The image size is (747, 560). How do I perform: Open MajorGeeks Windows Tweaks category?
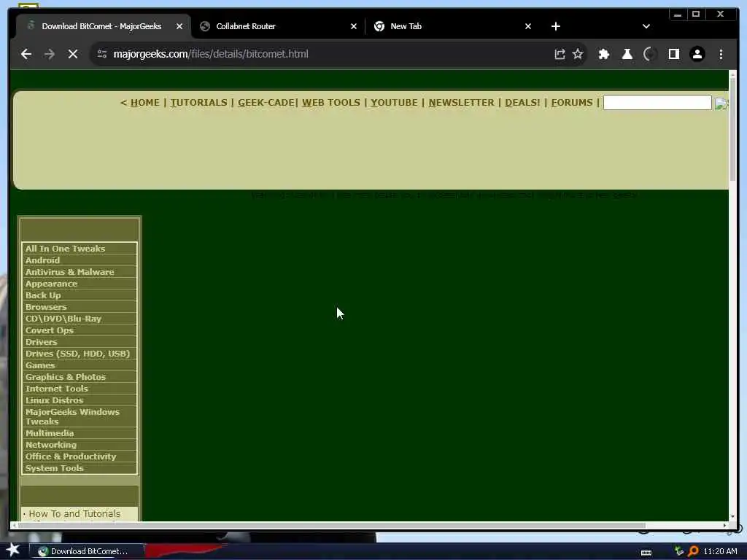[x=72, y=416]
